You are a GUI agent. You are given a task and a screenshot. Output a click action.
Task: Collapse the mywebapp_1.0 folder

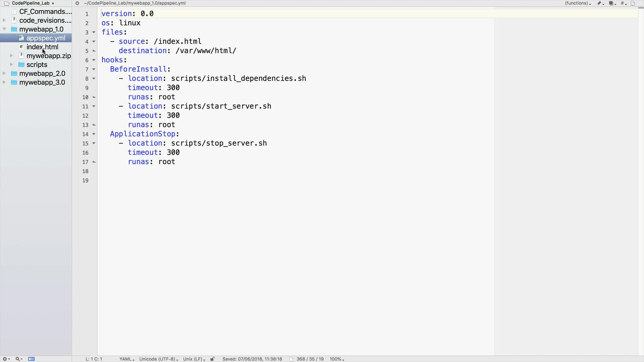pyautogui.click(x=4, y=29)
